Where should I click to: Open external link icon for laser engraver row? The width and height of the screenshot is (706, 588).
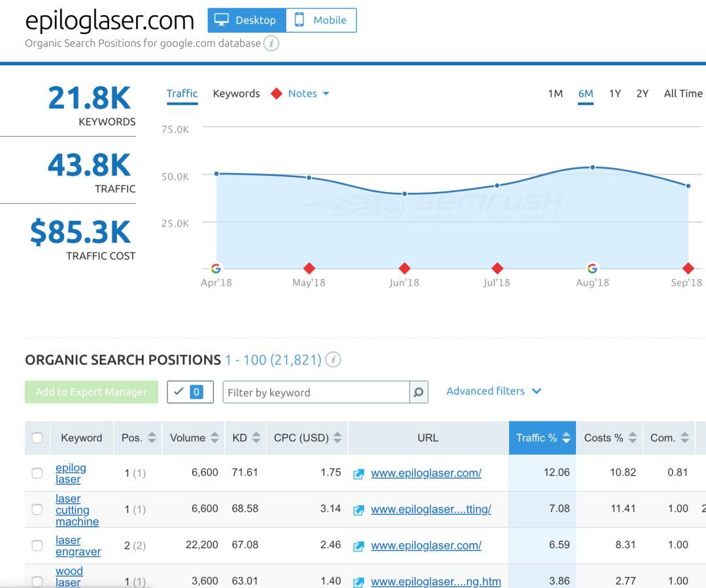(358, 546)
